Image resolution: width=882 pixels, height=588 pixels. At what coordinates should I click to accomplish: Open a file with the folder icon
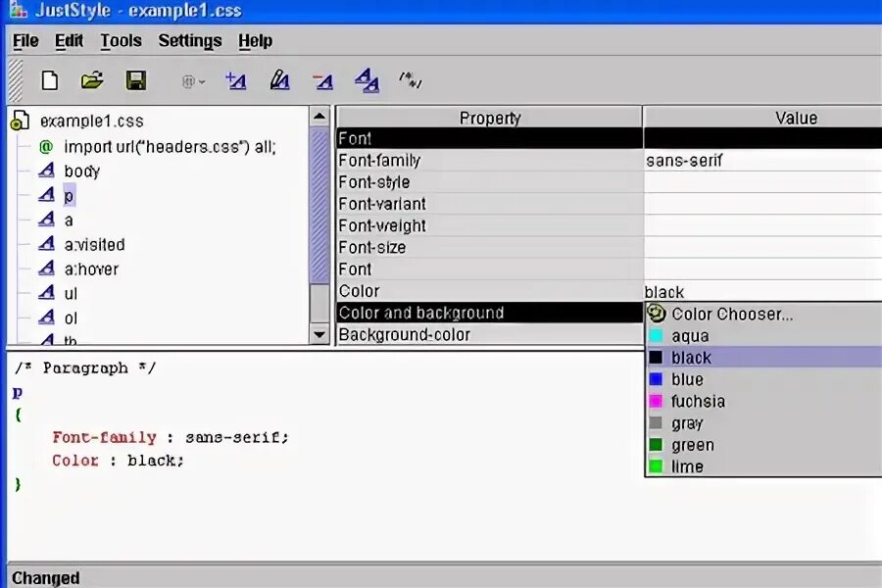click(92, 80)
